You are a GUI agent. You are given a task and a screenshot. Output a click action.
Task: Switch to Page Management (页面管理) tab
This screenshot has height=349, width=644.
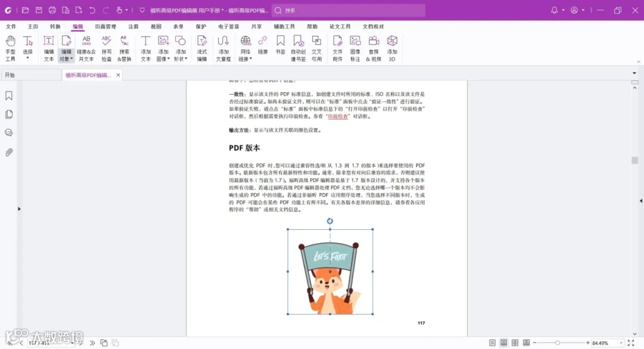coord(106,26)
